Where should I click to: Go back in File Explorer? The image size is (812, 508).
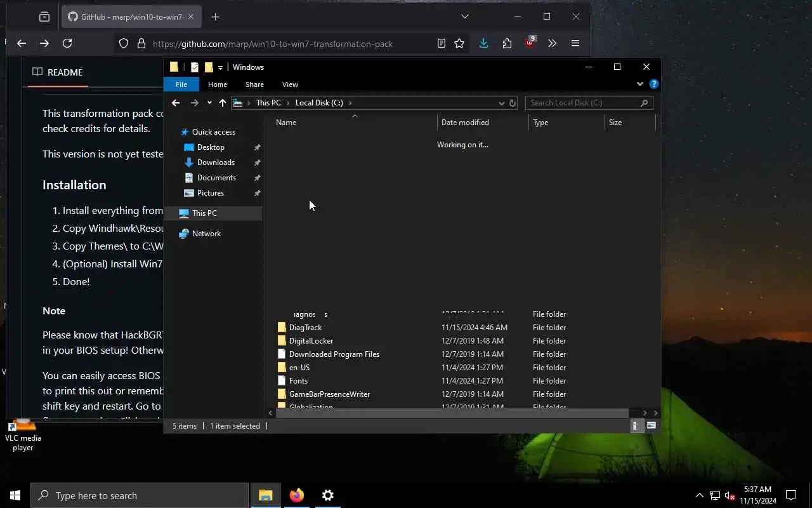click(x=176, y=103)
